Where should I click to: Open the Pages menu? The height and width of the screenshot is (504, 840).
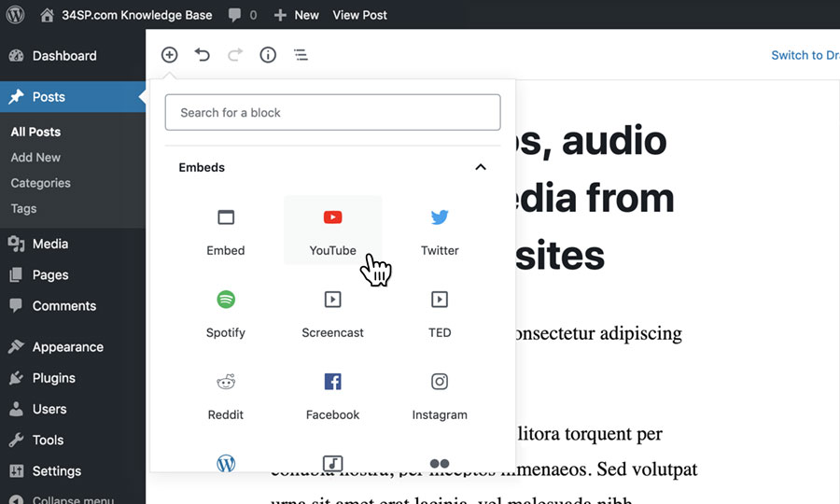point(72,275)
